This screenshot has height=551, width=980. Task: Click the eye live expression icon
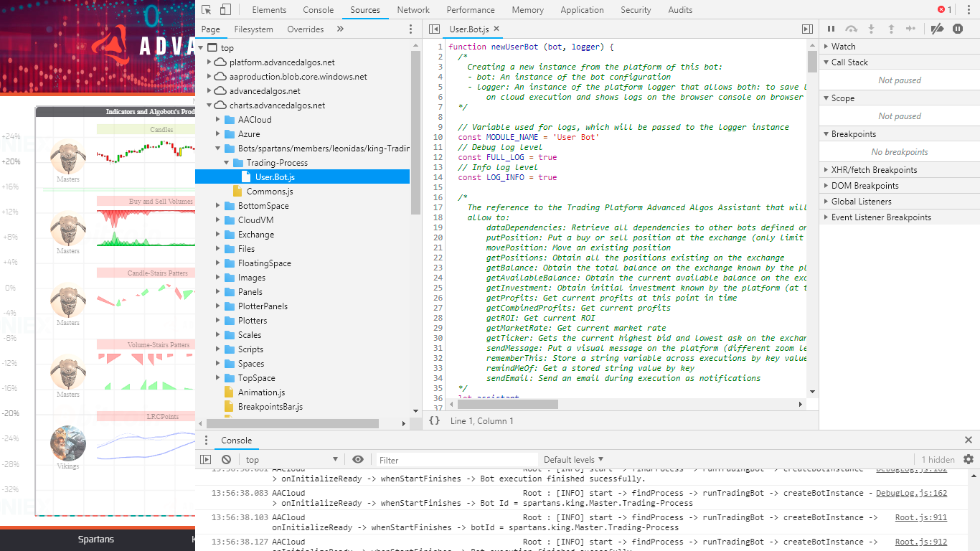(358, 460)
